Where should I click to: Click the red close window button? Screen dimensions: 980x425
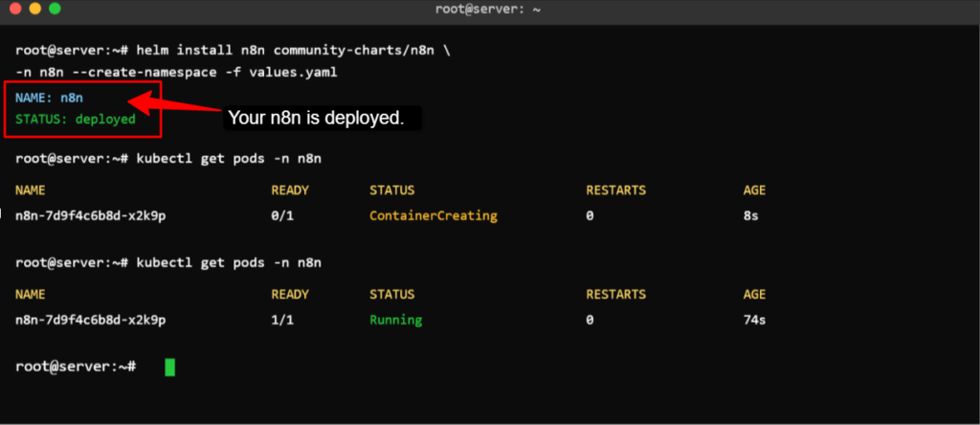(x=15, y=9)
